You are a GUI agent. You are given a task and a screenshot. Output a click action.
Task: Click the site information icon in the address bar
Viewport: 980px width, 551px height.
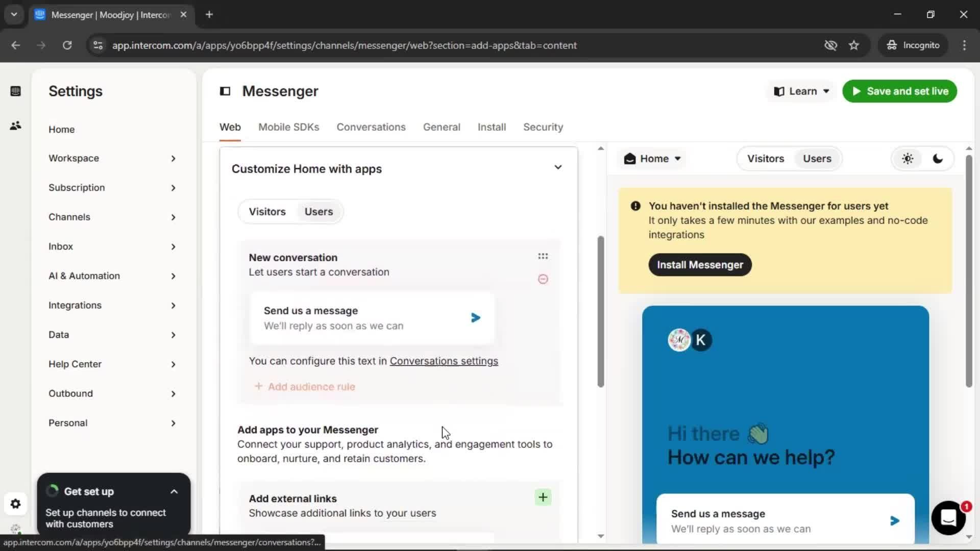click(98, 45)
